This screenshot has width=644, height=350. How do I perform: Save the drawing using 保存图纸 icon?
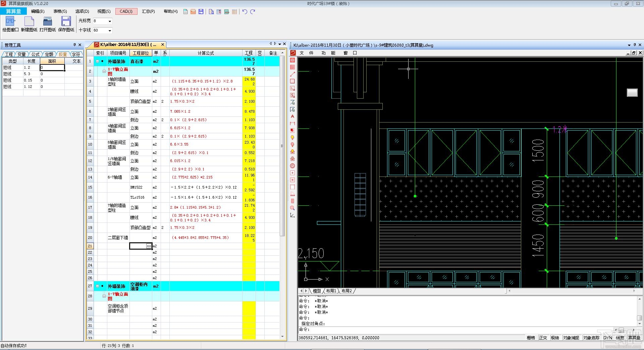(66, 22)
